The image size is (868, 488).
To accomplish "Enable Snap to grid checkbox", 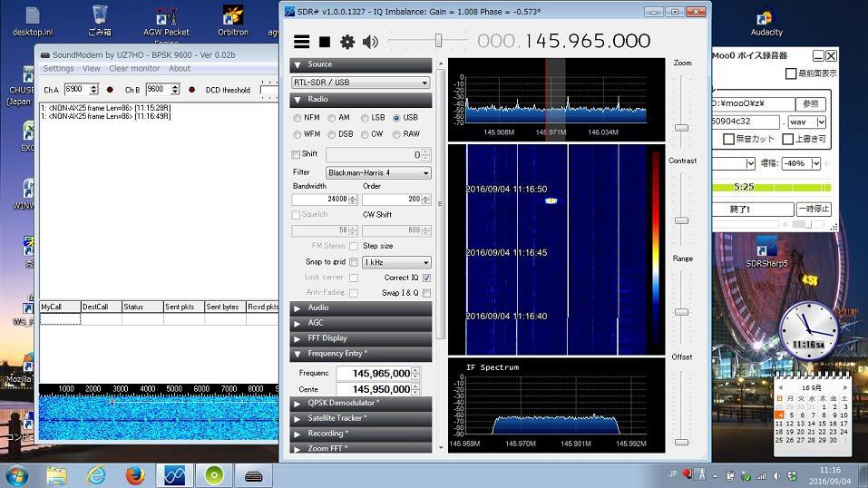I will point(354,262).
